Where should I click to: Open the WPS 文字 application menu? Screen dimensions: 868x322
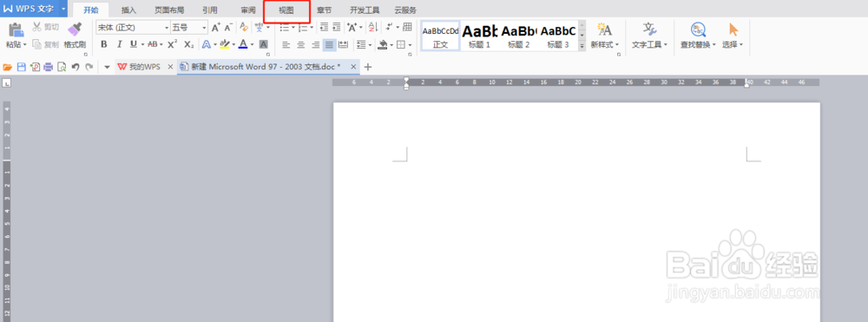[x=34, y=9]
